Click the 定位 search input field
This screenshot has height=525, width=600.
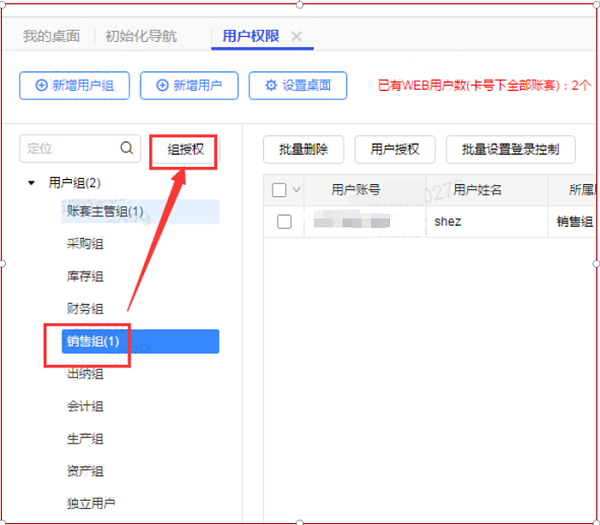pyautogui.click(x=70, y=148)
